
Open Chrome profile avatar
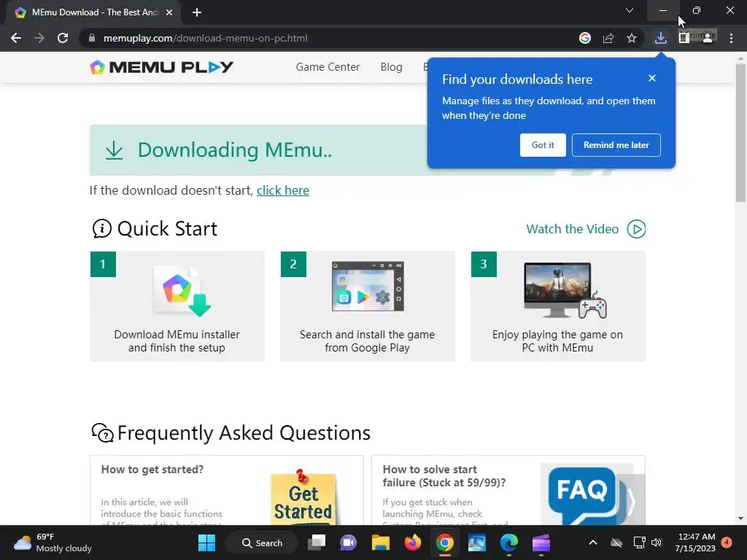[x=708, y=38]
